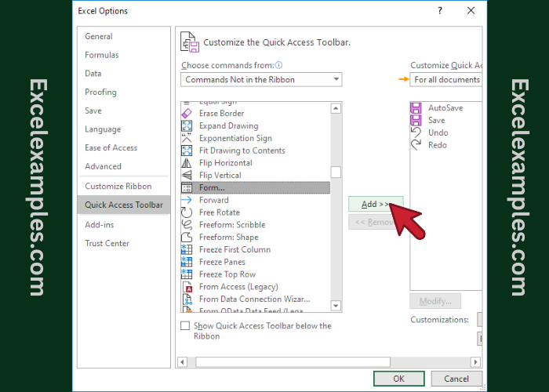Go to the Trust Center category

(x=107, y=243)
